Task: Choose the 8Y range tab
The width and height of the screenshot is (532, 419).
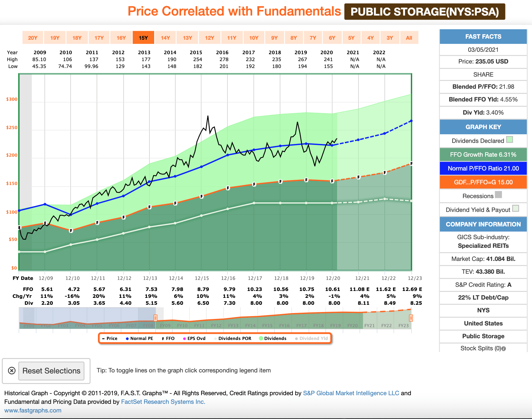Action: pyautogui.click(x=294, y=38)
